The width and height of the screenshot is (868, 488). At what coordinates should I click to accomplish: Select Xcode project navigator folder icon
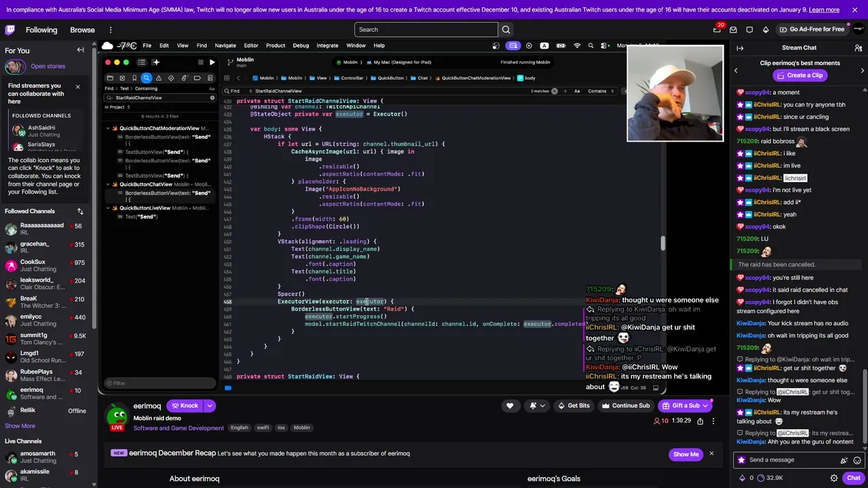(110, 78)
